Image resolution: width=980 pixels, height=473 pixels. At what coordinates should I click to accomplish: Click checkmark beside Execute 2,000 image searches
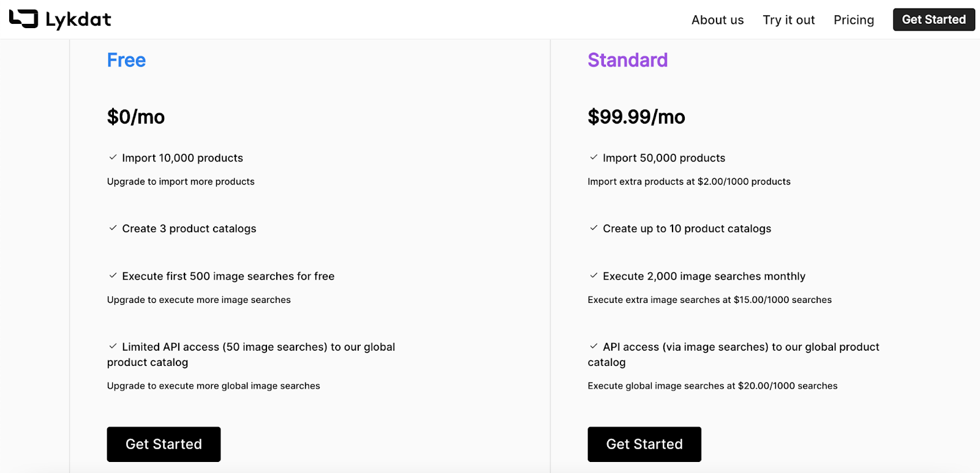[594, 276]
